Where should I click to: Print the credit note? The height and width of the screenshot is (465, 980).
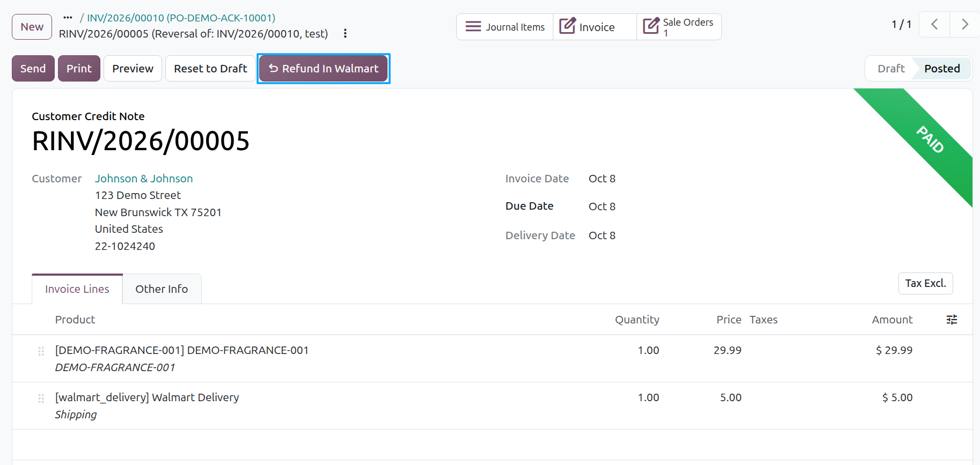[x=79, y=69]
